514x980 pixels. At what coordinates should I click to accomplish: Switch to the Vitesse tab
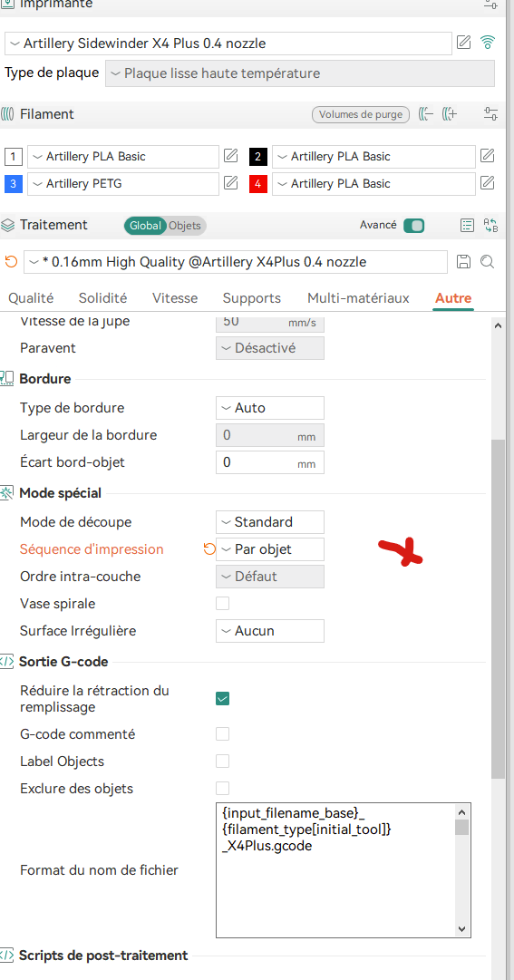click(175, 298)
